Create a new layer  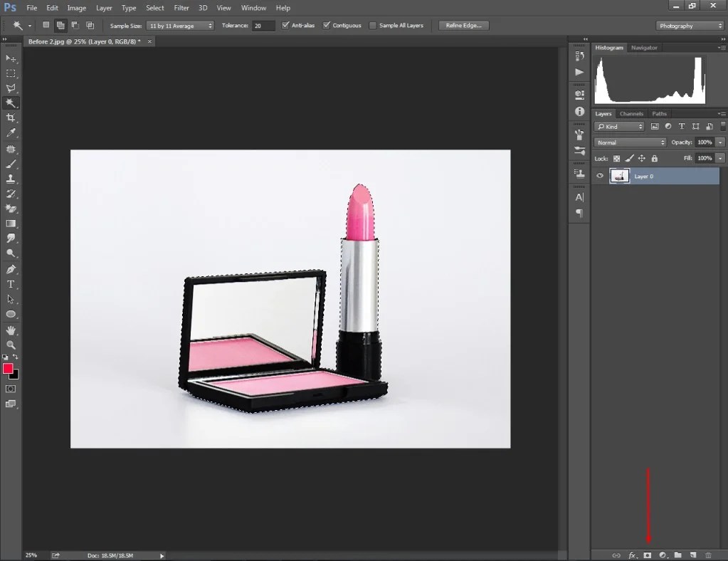tap(693, 555)
